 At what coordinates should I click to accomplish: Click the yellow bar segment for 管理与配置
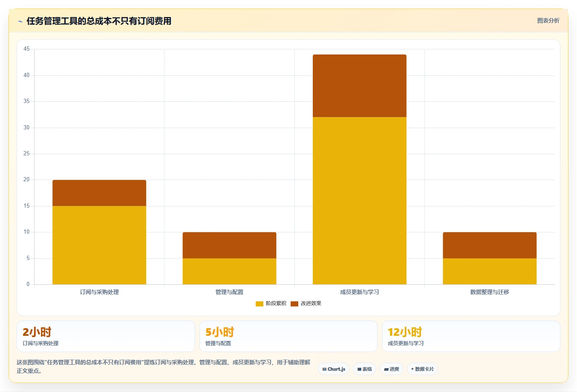click(x=229, y=271)
